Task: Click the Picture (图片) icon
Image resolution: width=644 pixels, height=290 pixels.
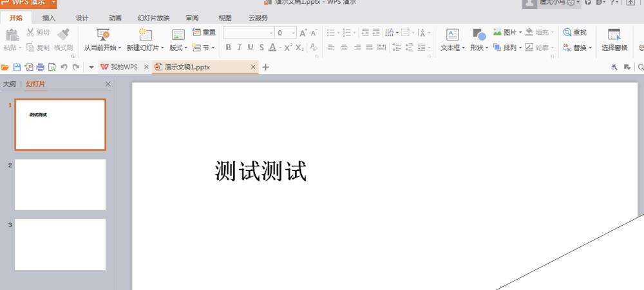Action: (497, 32)
